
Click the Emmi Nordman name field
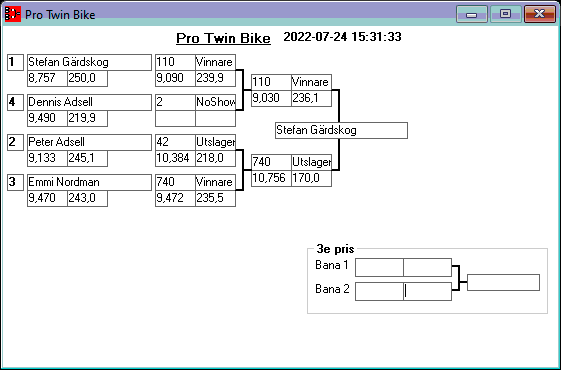[89, 182]
